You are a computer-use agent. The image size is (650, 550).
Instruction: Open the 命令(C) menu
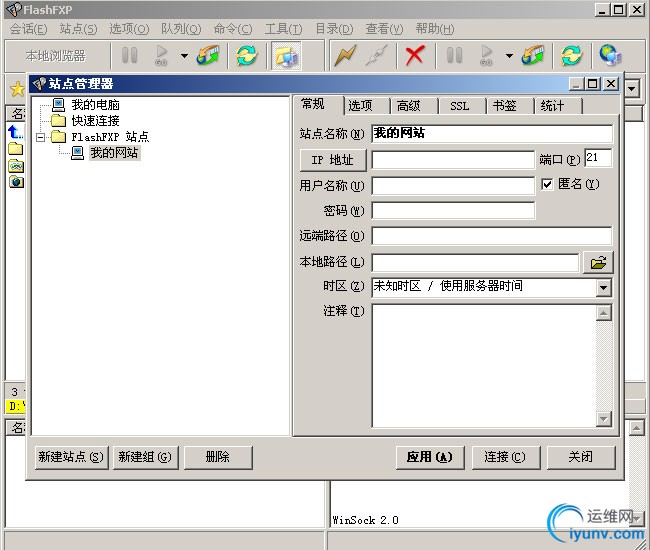233,29
